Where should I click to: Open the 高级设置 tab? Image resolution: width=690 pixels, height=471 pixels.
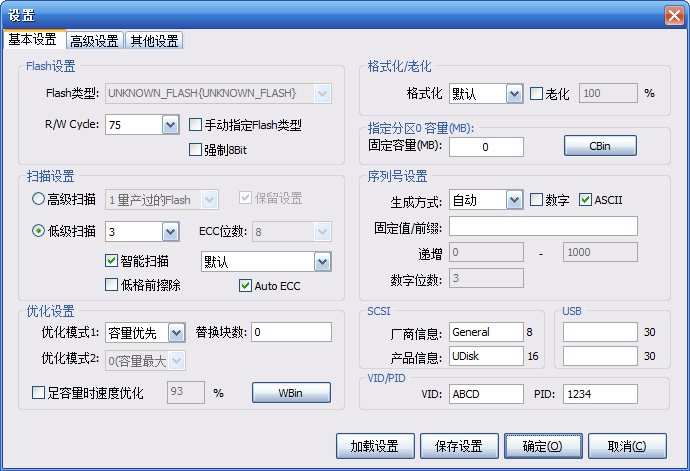click(95, 41)
